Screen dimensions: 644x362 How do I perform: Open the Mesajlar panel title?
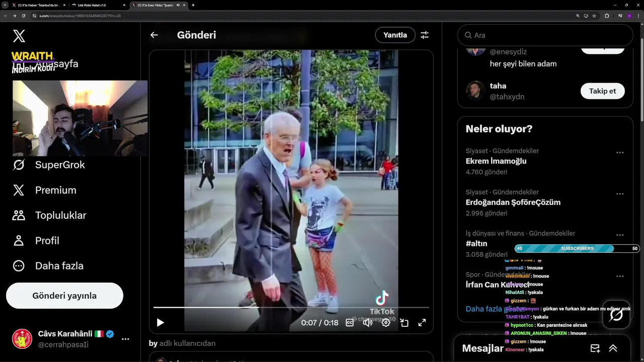coord(482,348)
